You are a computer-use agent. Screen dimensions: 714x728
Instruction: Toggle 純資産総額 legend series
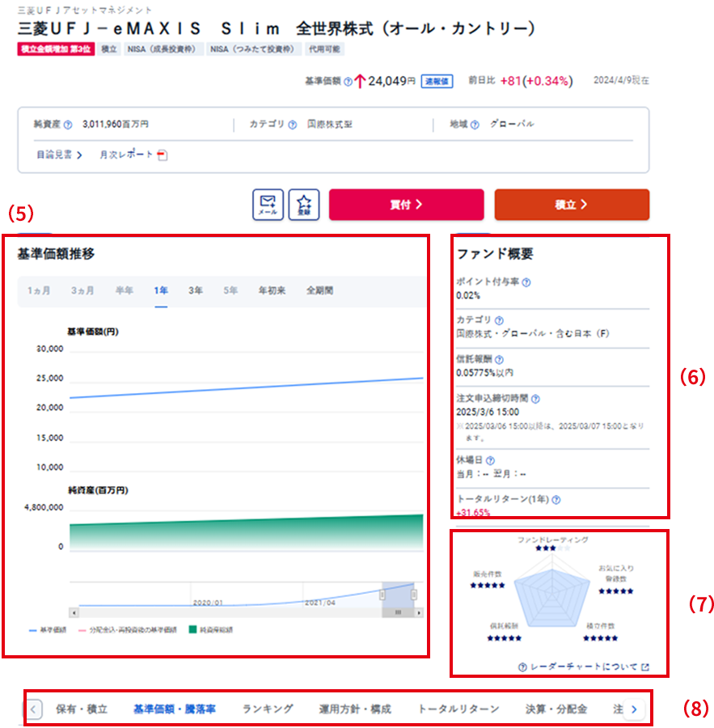[x=211, y=630]
